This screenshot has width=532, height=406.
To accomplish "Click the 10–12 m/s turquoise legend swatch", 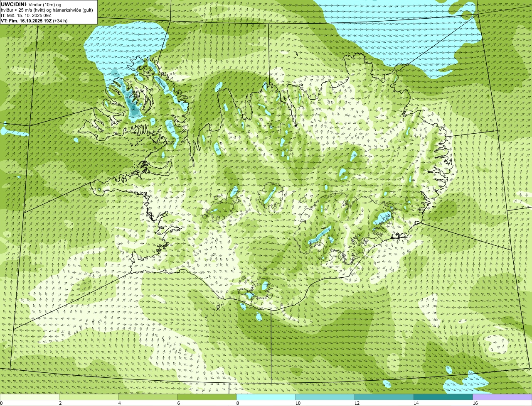I will (325, 397).
